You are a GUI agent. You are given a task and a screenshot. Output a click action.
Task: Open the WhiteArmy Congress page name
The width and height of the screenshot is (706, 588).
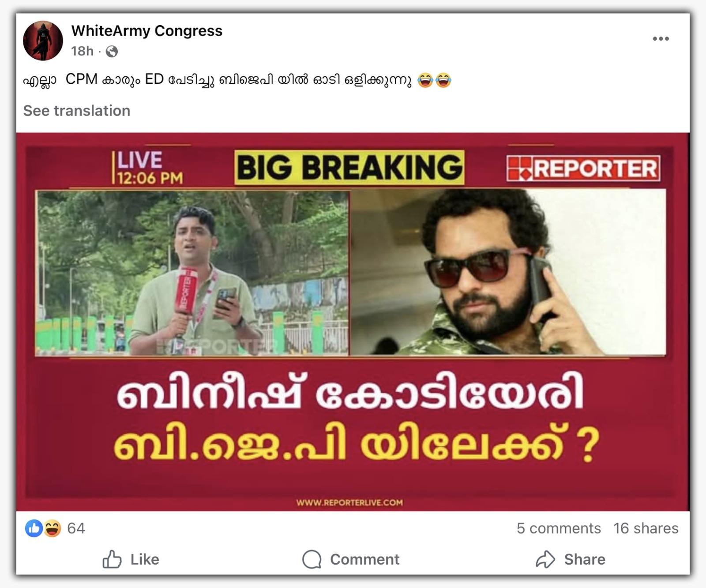pos(146,31)
